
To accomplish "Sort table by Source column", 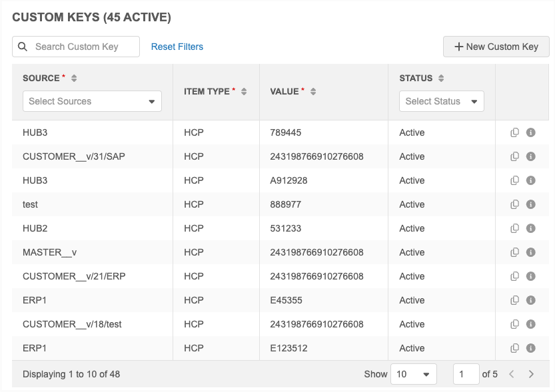I will pos(74,79).
